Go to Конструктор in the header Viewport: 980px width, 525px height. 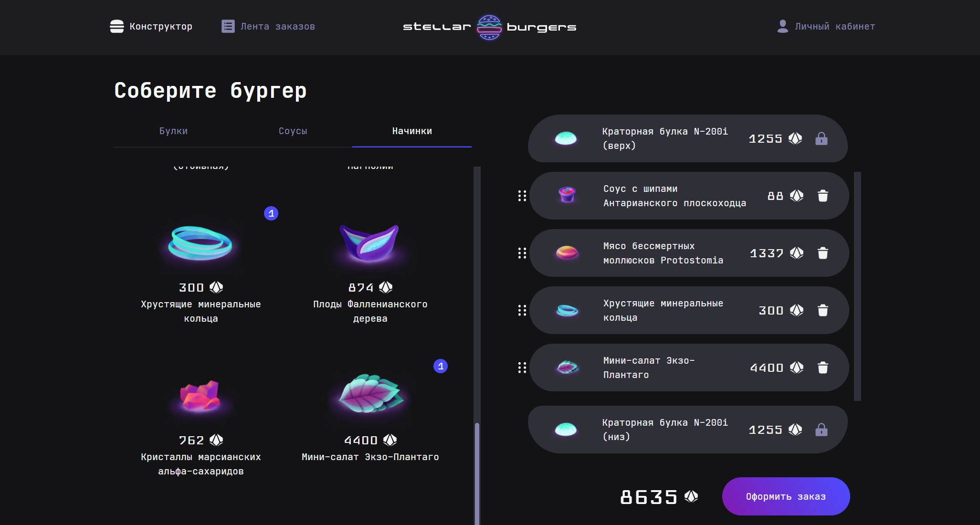[x=151, y=27]
